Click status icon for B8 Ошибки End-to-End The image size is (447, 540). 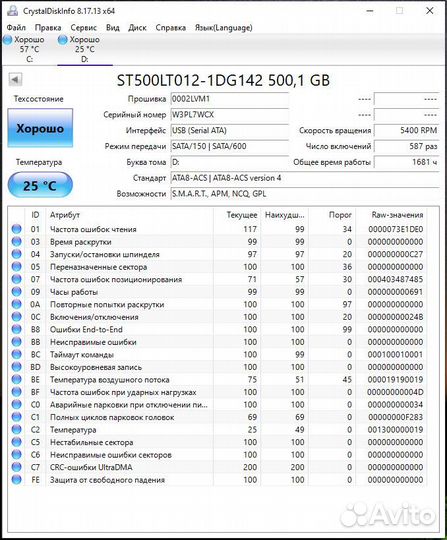(x=16, y=329)
